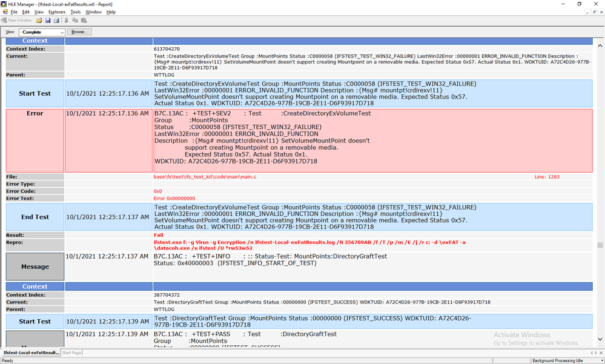Click the tab scroll right arrow
This screenshot has width=605, height=364.
click(x=595, y=353)
